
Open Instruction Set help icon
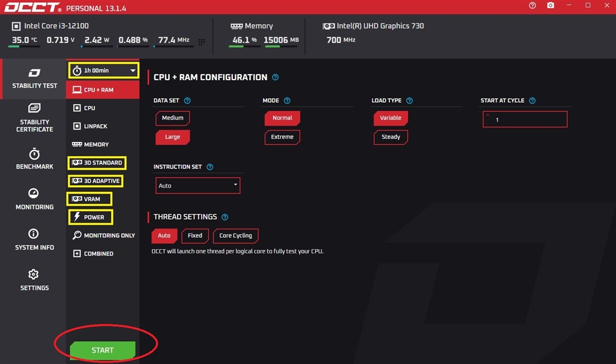210,167
